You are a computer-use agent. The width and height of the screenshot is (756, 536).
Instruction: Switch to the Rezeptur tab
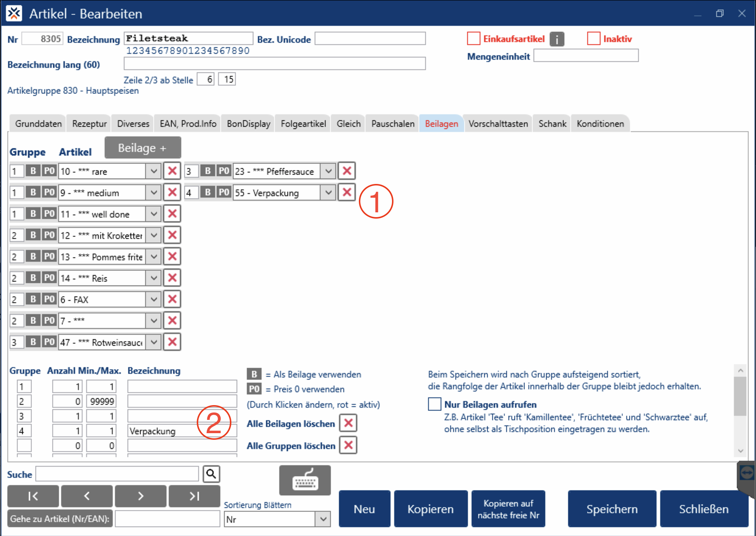point(88,123)
